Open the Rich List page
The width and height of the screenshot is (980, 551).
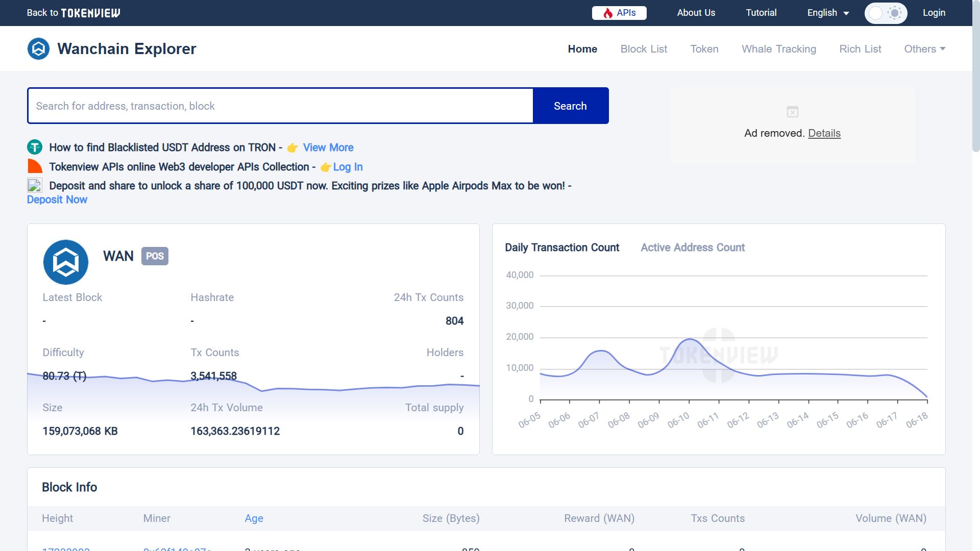[860, 49]
